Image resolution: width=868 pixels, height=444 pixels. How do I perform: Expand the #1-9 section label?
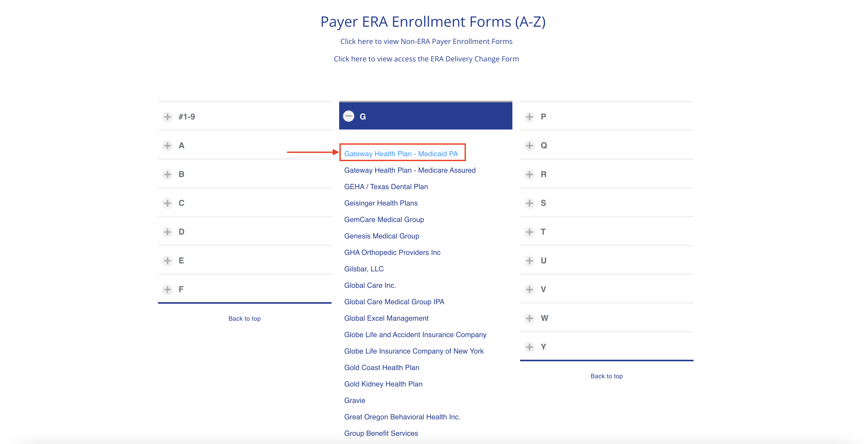click(187, 117)
